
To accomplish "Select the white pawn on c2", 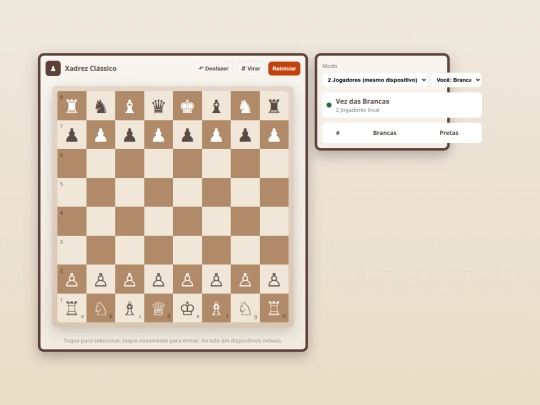I will tap(129, 279).
